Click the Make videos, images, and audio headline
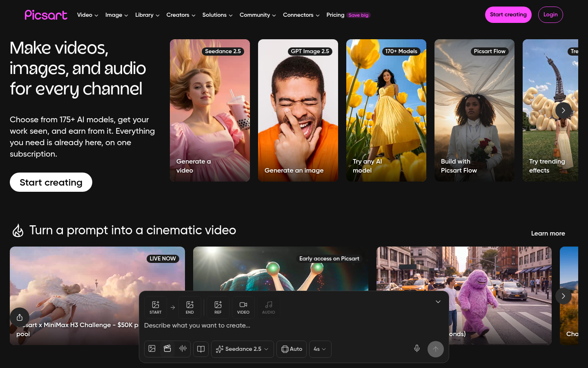Image resolution: width=588 pixels, height=368 pixels. [78, 68]
